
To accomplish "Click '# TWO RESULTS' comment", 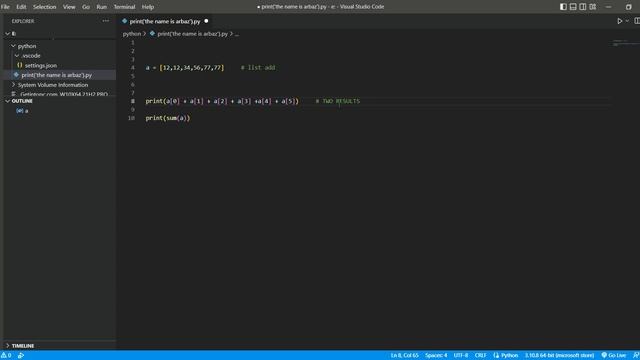I will 338,101.
